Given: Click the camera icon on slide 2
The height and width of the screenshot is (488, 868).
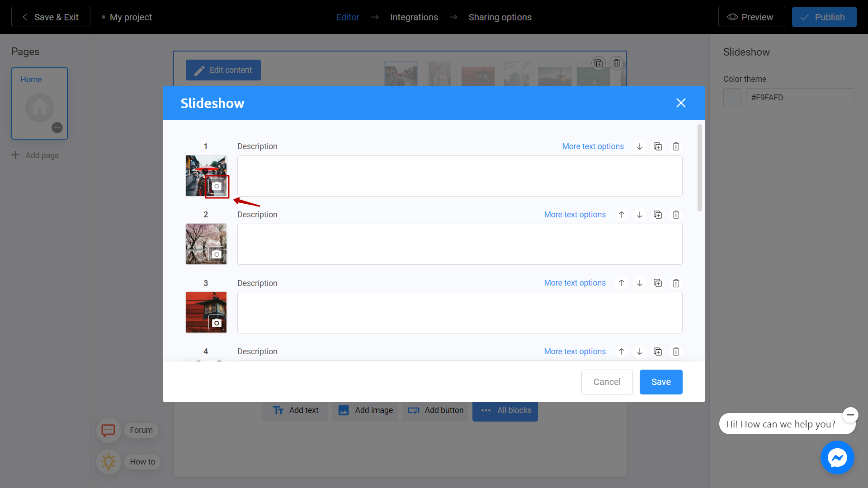Looking at the screenshot, I should click(216, 254).
